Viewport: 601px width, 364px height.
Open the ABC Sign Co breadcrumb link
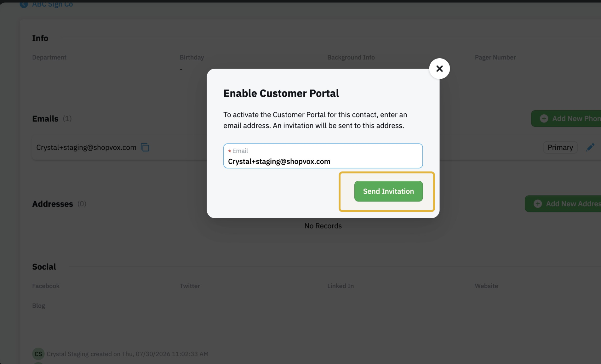pos(52,4)
